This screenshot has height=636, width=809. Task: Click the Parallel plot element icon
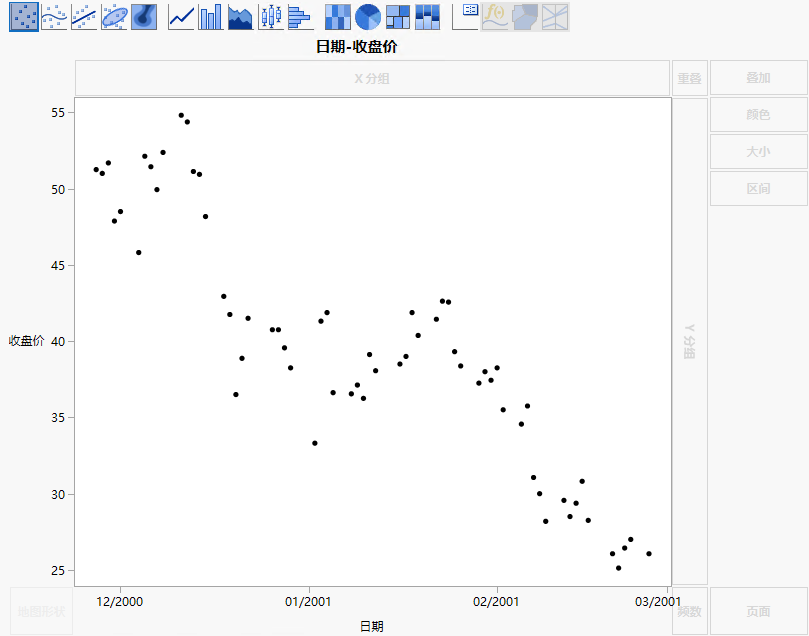tap(555, 17)
